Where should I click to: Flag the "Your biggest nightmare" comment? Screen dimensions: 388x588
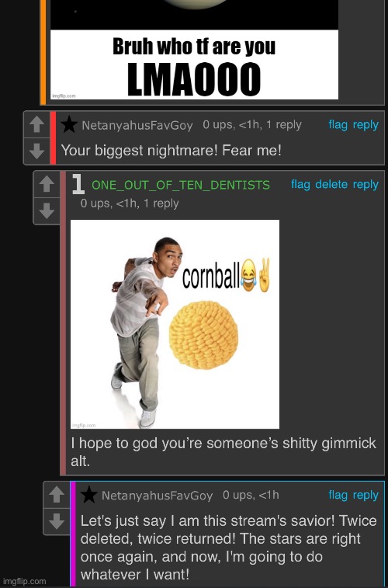[338, 124]
